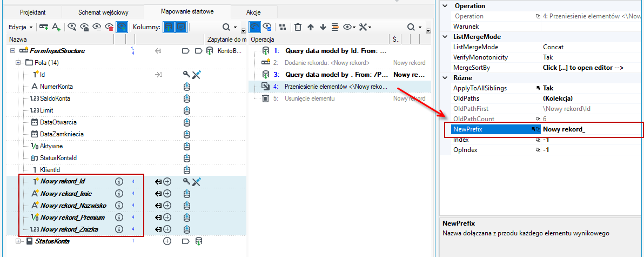Click the add record structure icon
This screenshot has height=257, width=644.
tap(44, 27)
